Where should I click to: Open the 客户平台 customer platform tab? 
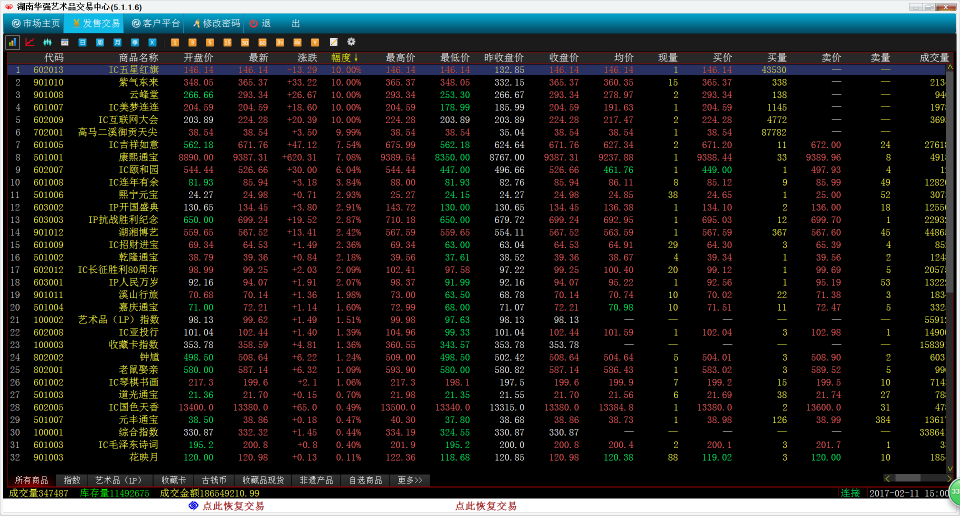156,23
